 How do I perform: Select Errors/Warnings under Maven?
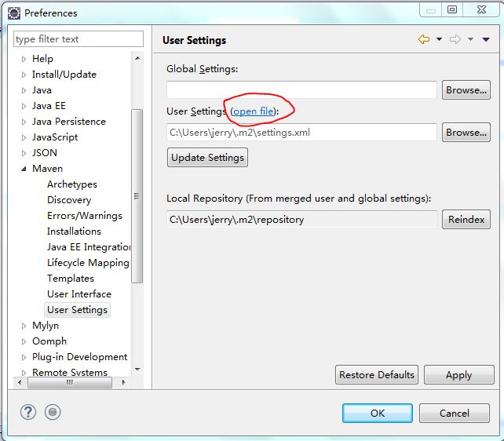pos(85,216)
